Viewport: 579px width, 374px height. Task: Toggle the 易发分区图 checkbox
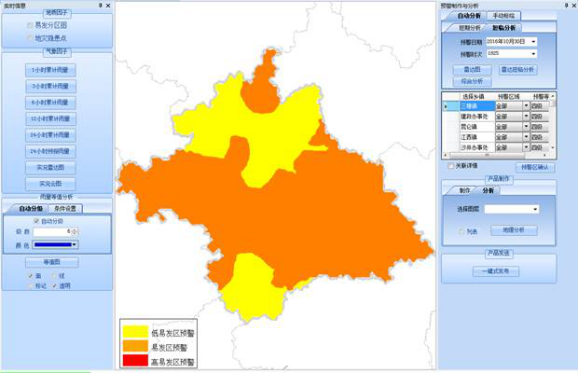tap(30, 25)
